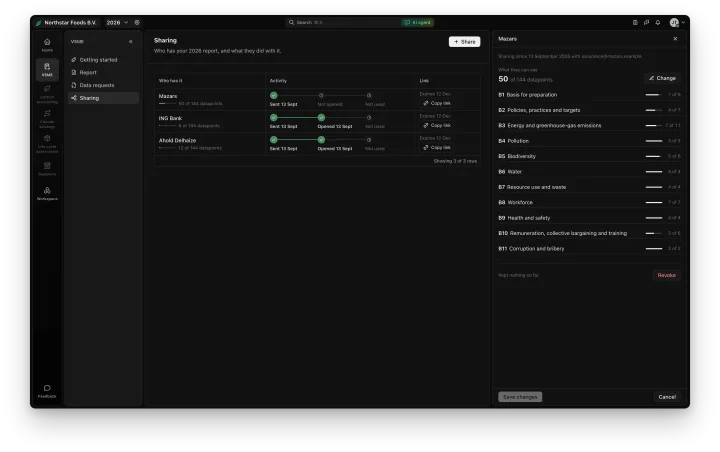Click the Sent checkmark in ING Bank row
Screen dimensions: 720x452
[274, 118]
